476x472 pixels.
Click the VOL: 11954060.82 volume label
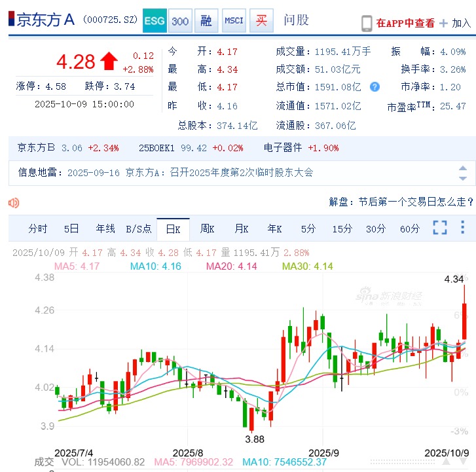pos(103,462)
